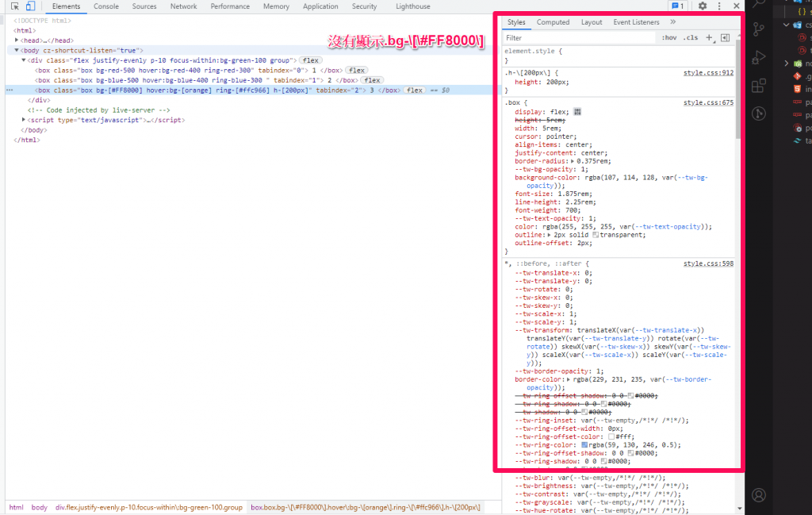Expand the border-color shorthand property
This screenshot has width=812, height=515.
point(569,379)
